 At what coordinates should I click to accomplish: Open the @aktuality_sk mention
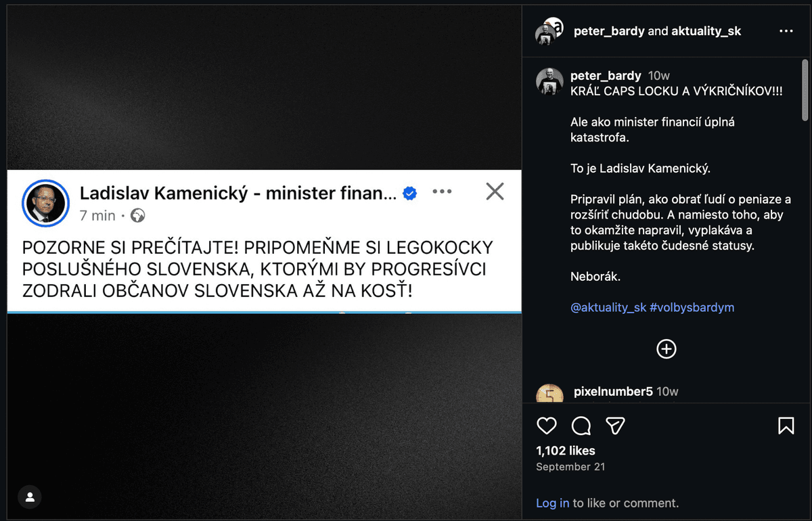608,307
